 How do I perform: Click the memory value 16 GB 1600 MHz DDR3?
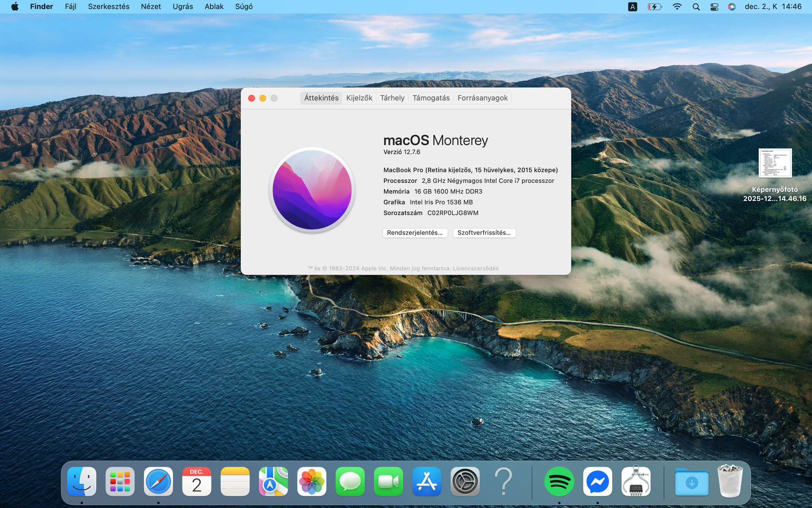click(x=448, y=192)
